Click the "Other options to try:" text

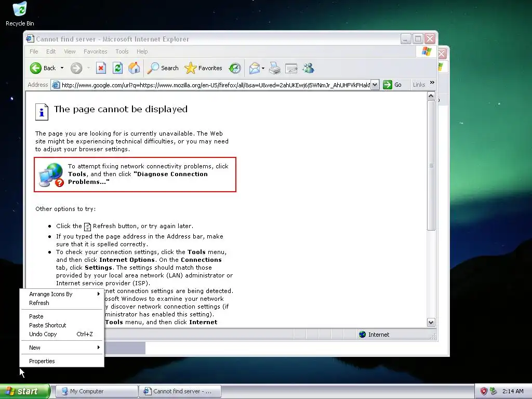point(65,209)
